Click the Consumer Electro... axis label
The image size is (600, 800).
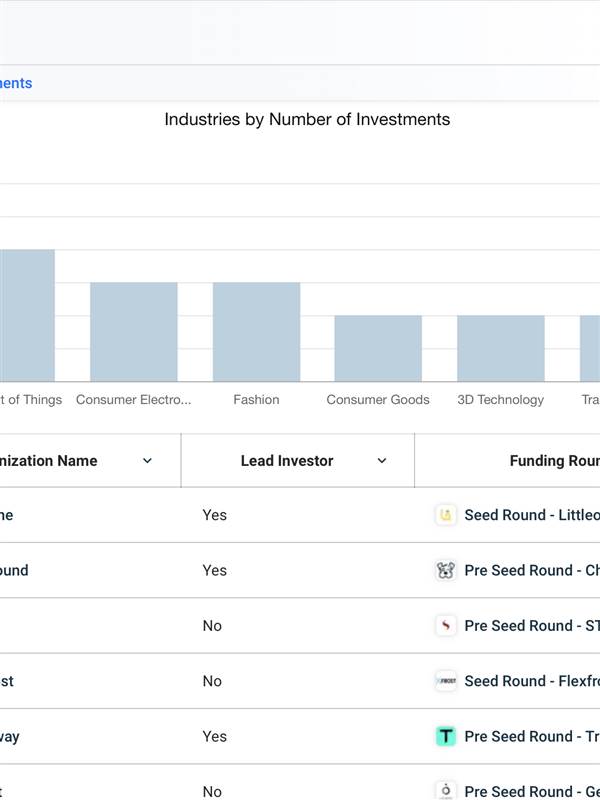pos(134,399)
